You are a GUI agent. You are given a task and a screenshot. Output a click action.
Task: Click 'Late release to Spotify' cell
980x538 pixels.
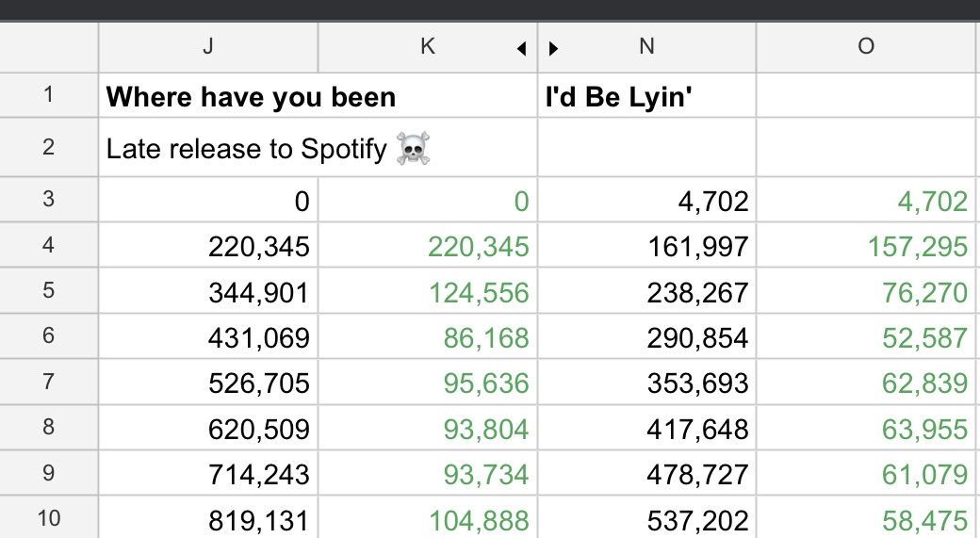[318, 148]
